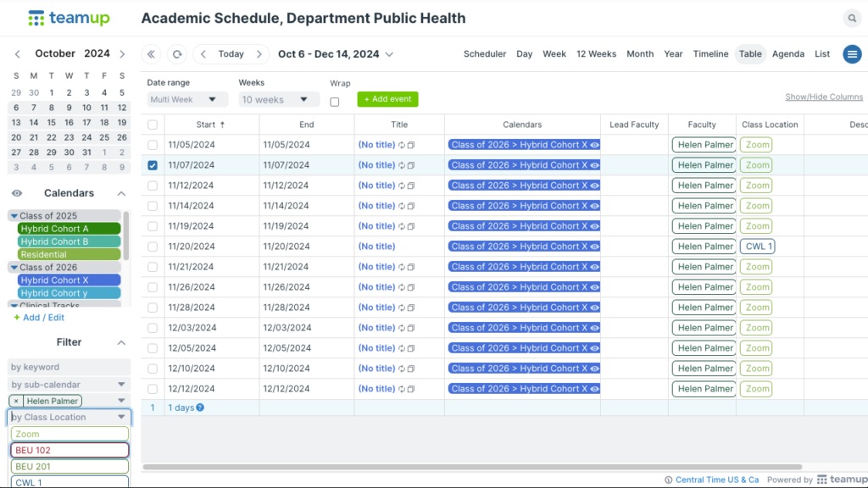The width and height of the screenshot is (868, 488).
Task: Click copy icon on 12/05/2024 row
Action: point(411,348)
